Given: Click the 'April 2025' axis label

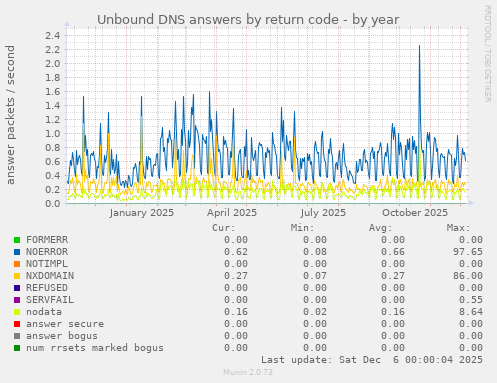Looking at the screenshot, I should click(x=232, y=213).
